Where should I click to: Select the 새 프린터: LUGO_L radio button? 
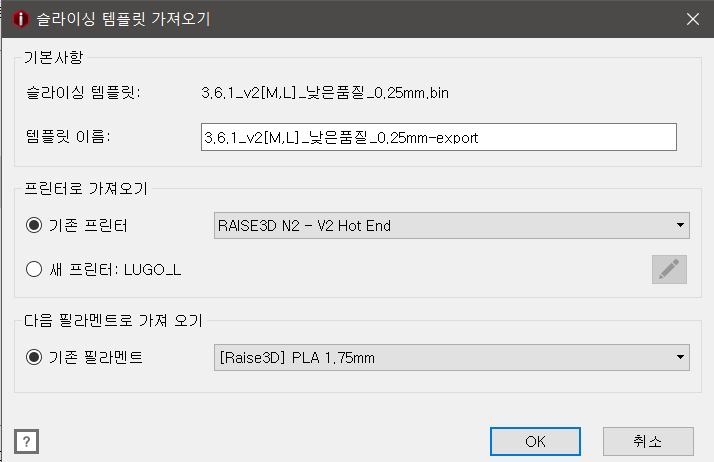click(34, 269)
